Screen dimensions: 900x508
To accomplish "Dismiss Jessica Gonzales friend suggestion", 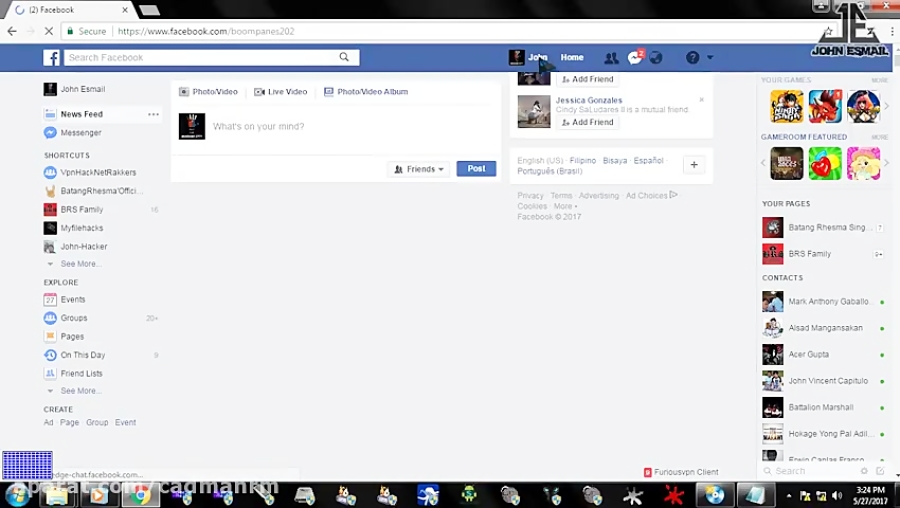I will (x=701, y=100).
